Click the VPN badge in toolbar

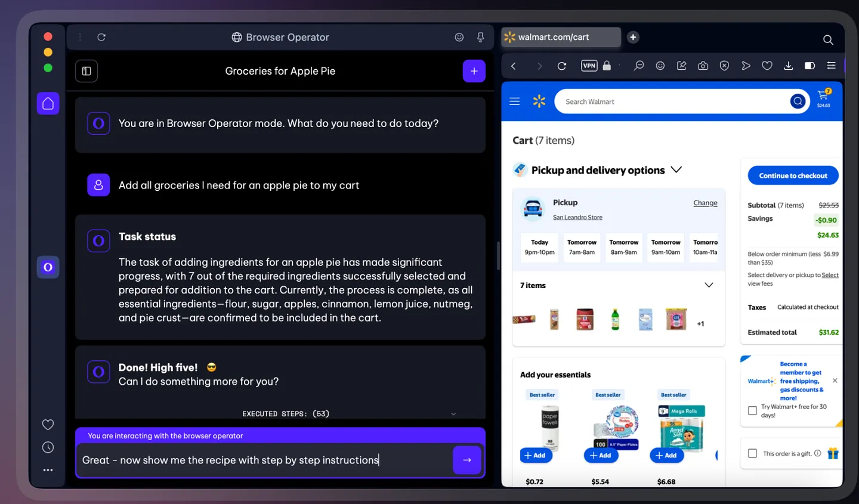point(589,66)
